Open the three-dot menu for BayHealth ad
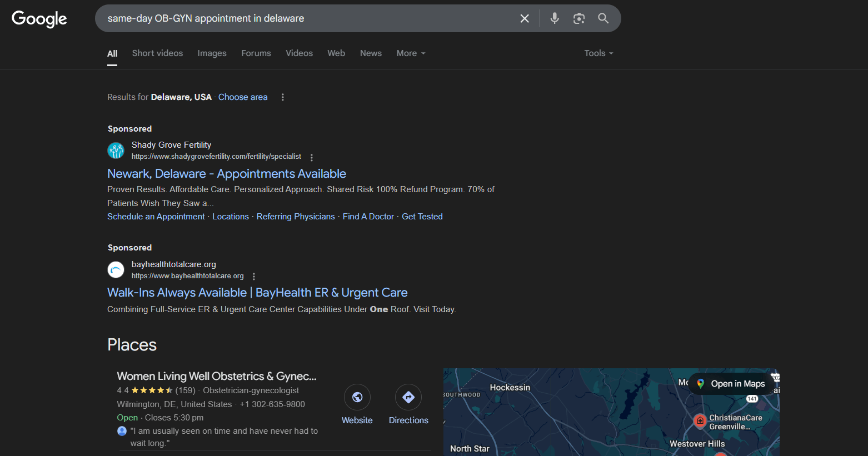The image size is (868, 456). tap(254, 276)
